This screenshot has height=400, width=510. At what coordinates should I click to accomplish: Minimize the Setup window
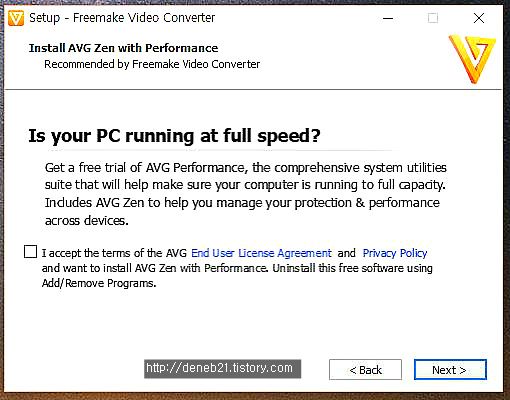point(388,18)
